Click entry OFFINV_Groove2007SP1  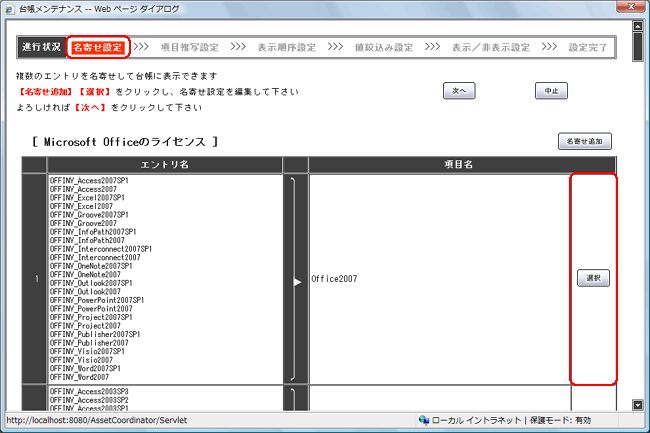click(89, 215)
